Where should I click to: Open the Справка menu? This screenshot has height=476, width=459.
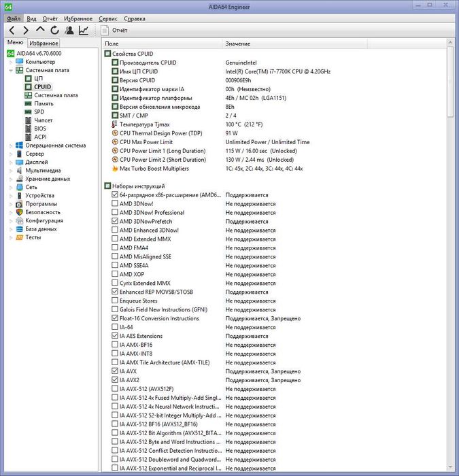[x=135, y=18]
